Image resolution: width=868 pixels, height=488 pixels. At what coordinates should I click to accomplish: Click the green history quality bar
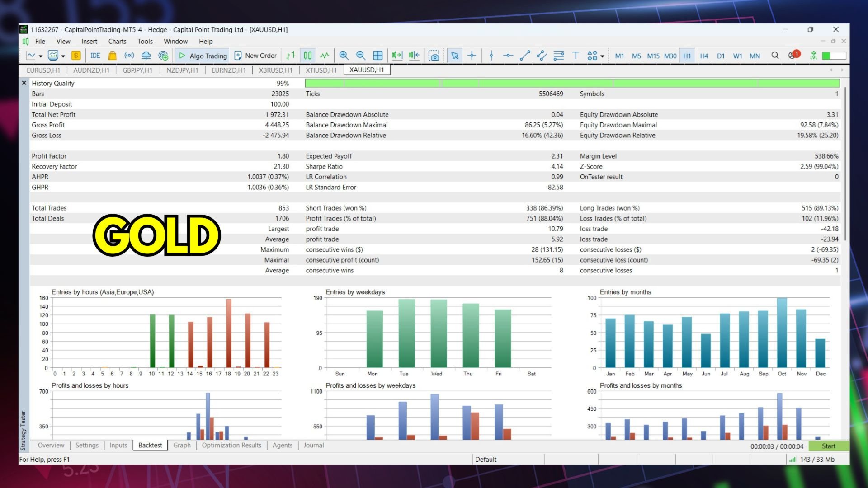click(x=572, y=83)
